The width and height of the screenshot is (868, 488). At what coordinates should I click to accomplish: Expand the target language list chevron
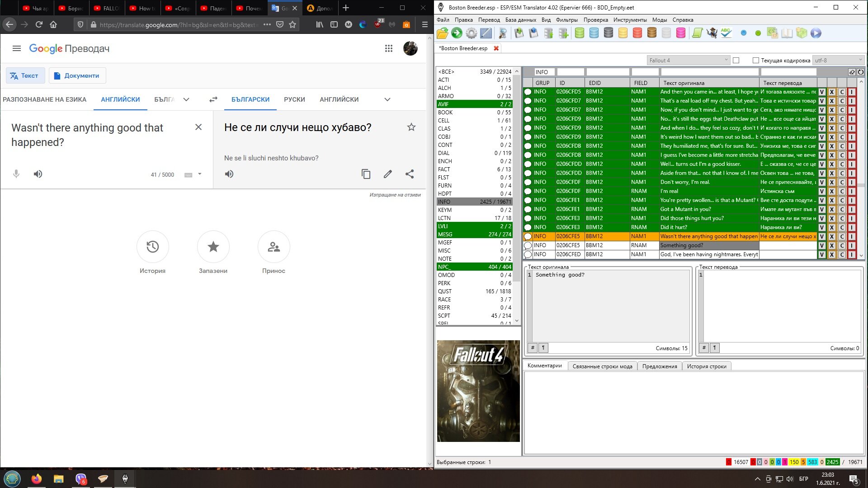click(x=387, y=99)
